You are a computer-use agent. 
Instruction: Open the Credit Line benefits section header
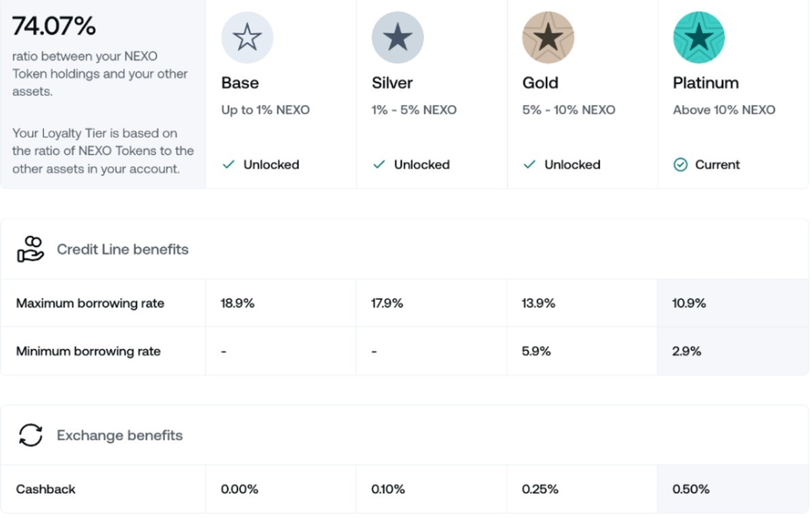click(x=122, y=249)
